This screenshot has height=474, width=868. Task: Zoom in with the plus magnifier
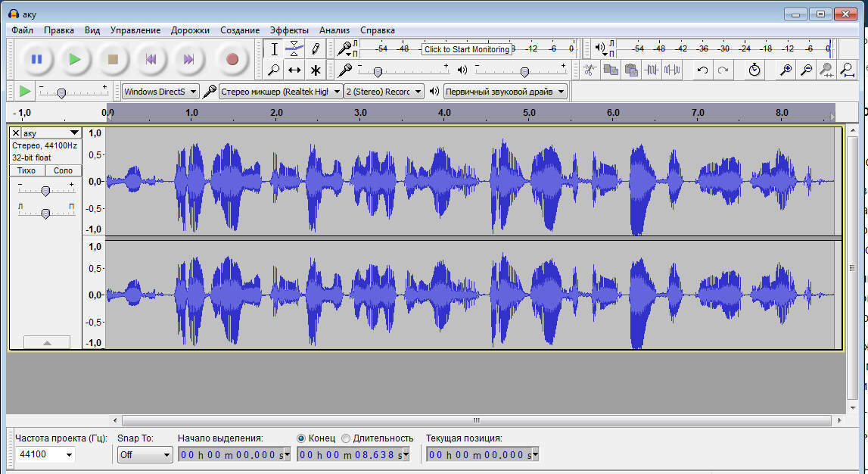786,70
